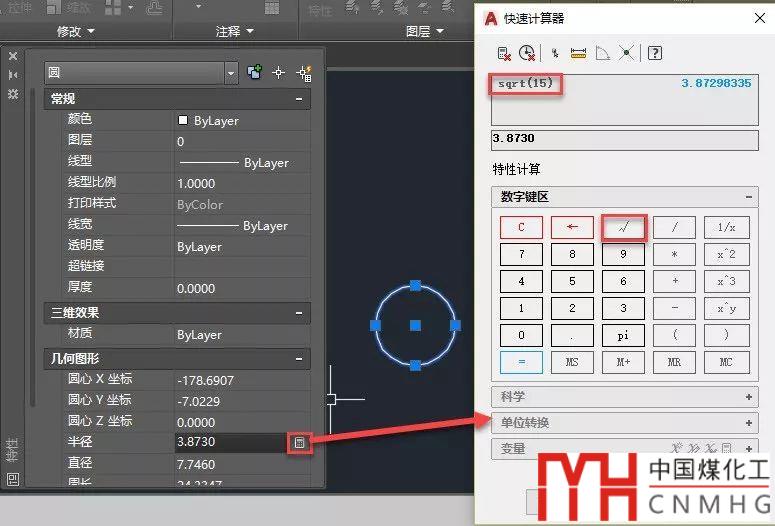Click the Clear calculator input icon
Viewport: 775px width, 526px height.
[506, 53]
